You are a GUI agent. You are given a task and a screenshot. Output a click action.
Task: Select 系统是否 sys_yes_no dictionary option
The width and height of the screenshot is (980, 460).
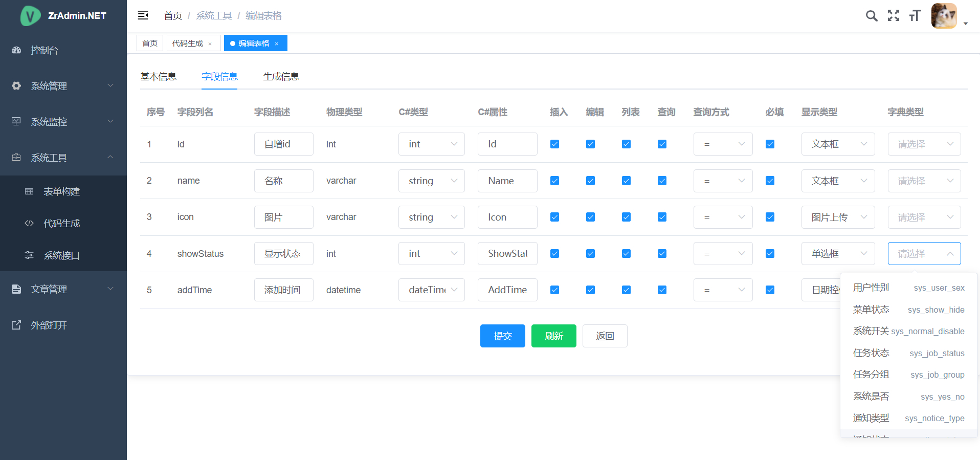tap(908, 397)
